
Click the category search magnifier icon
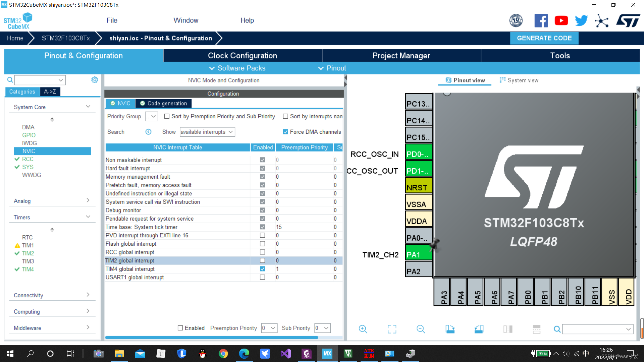(x=10, y=80)
